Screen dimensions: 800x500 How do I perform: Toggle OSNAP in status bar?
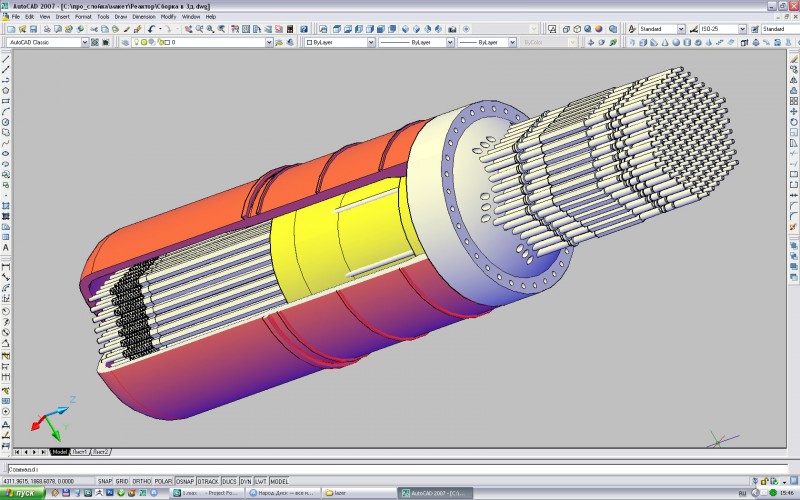pyautogui.click(x=185, y=480)
